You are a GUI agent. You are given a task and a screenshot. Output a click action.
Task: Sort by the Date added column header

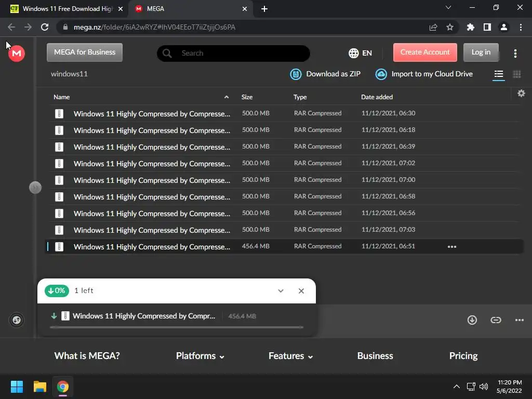[377, 97]
